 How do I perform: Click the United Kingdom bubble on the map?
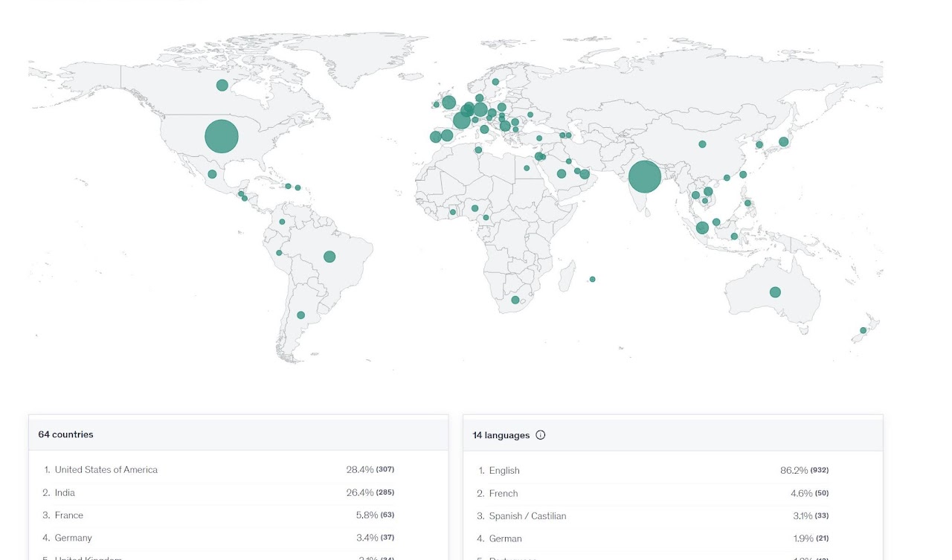(448, 103)
